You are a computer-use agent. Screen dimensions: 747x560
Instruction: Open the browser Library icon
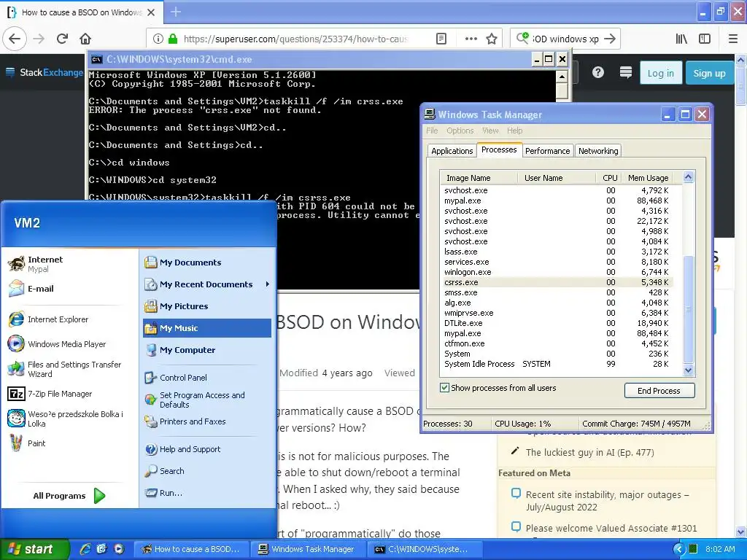click(x=681, y=39)
